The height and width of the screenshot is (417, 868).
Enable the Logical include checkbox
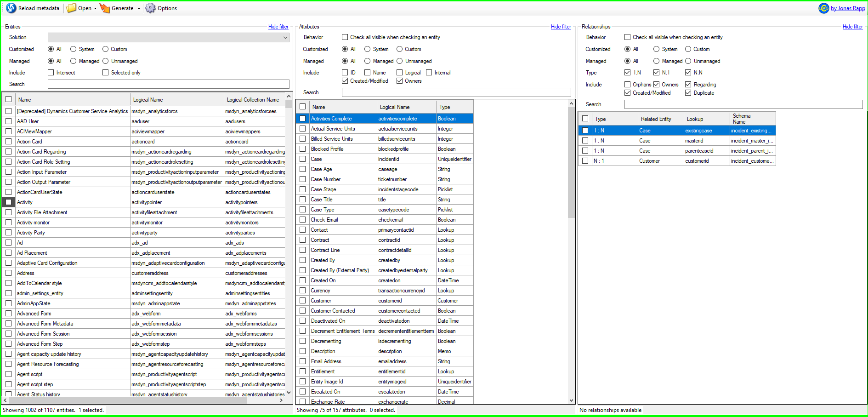pyautogui.click(x=400, y=73)
